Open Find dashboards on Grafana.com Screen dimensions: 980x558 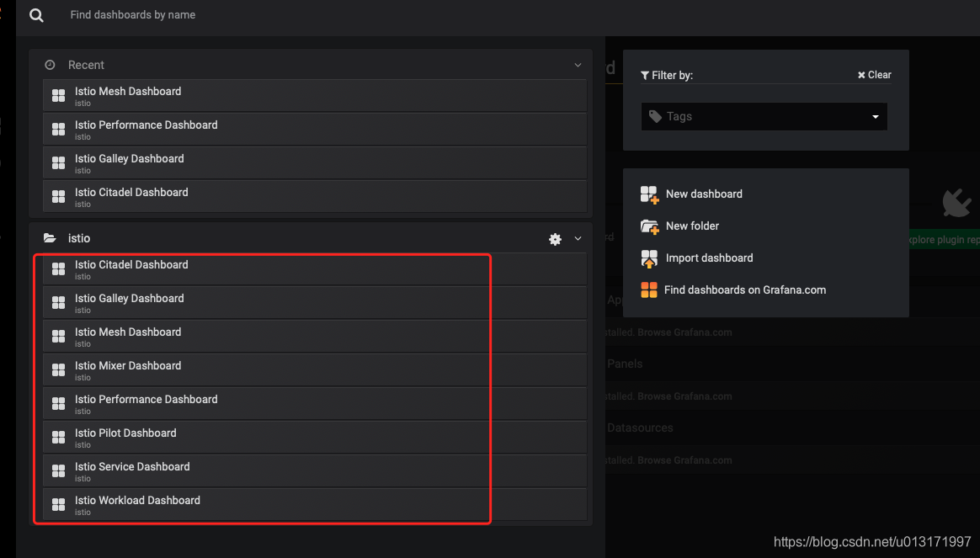point(745,290)
